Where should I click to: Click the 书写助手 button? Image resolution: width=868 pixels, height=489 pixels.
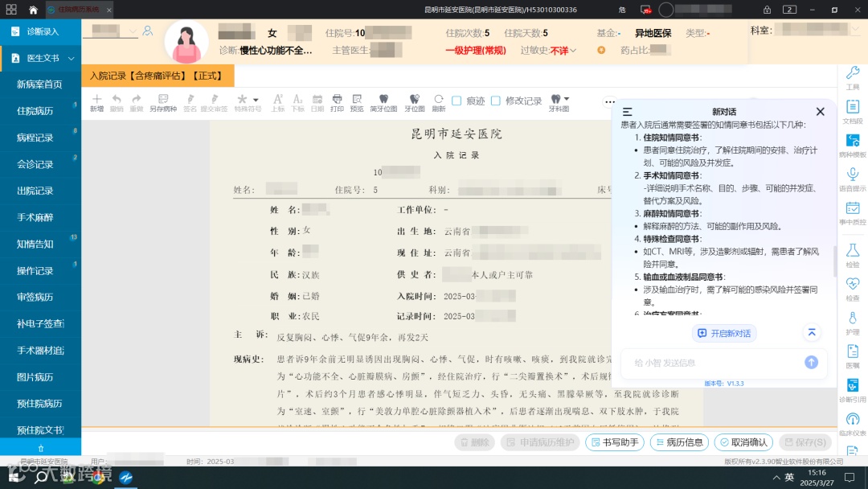point(615,442)
